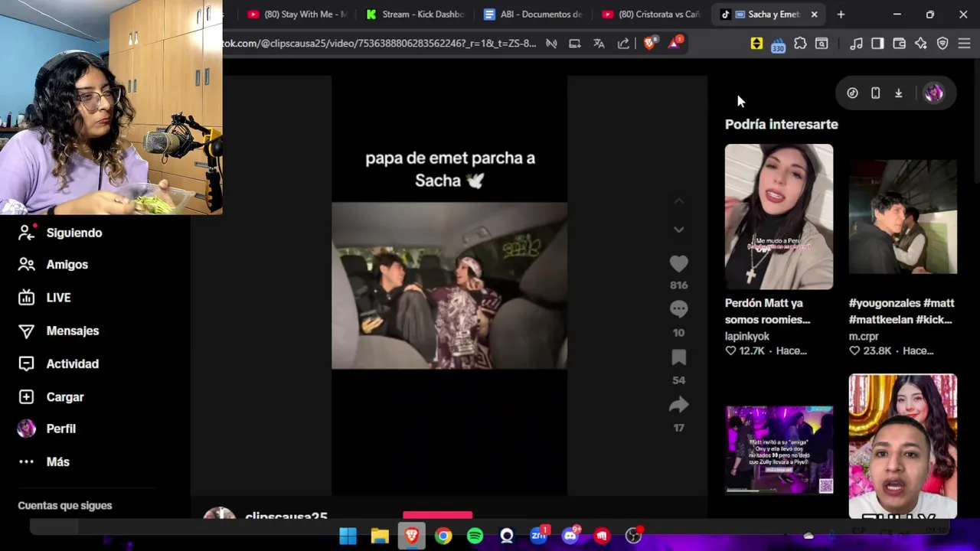
Task: Switch to the 'Cristorata vs' YouTube tab
Action: coord(651,14)
